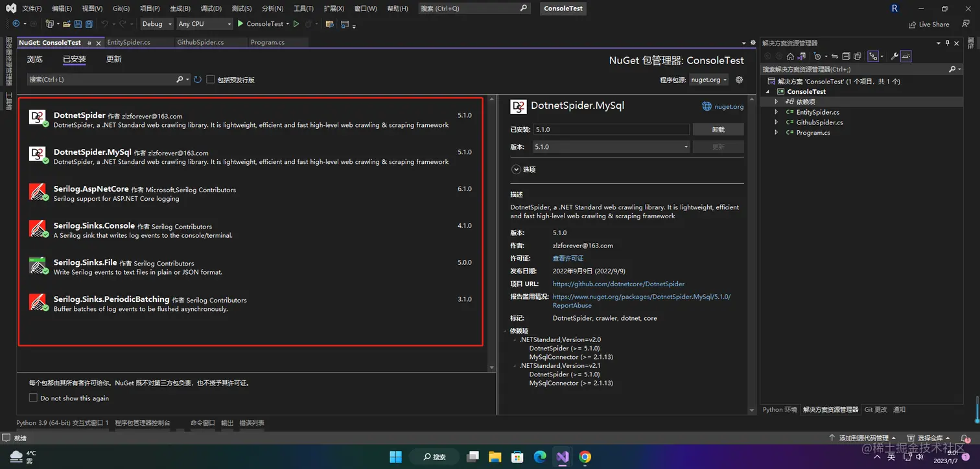Open the nuget.org link beside package title
980x469 pixels.
click(x=729, y=106)
